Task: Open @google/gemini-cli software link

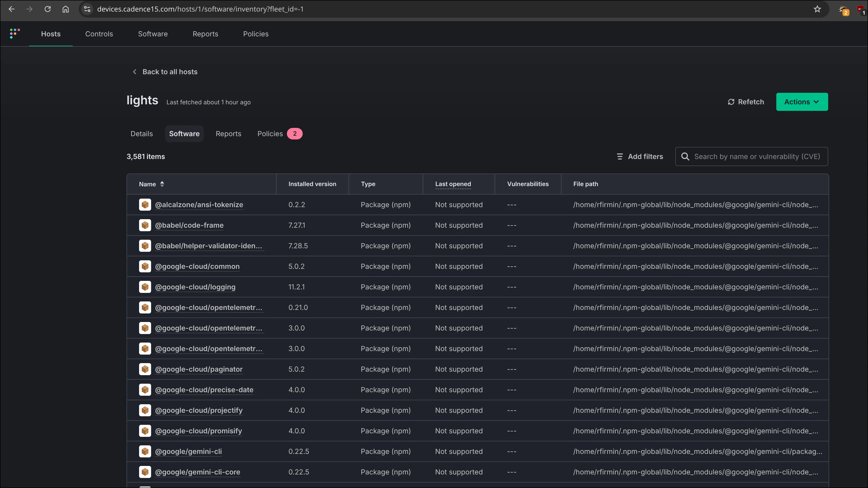Action: 188,452
